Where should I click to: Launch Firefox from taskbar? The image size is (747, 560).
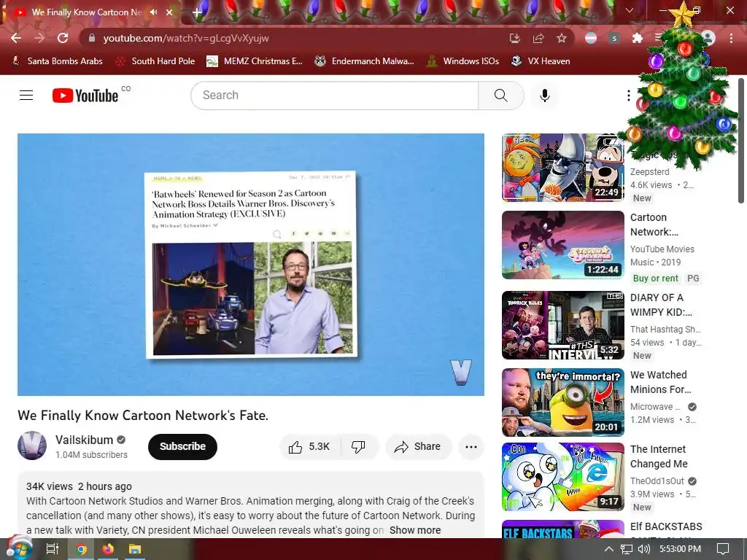pyautogui.click(x=108, y=549)
